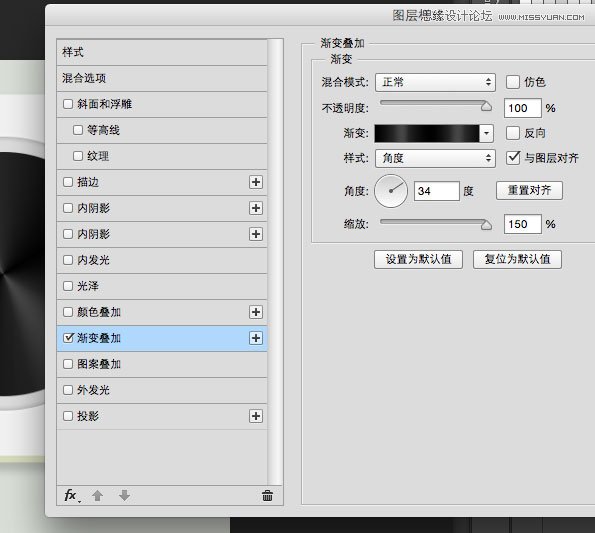Check the 反向 reverse checkbox
The image size is (595, 533).
(513, 133)
